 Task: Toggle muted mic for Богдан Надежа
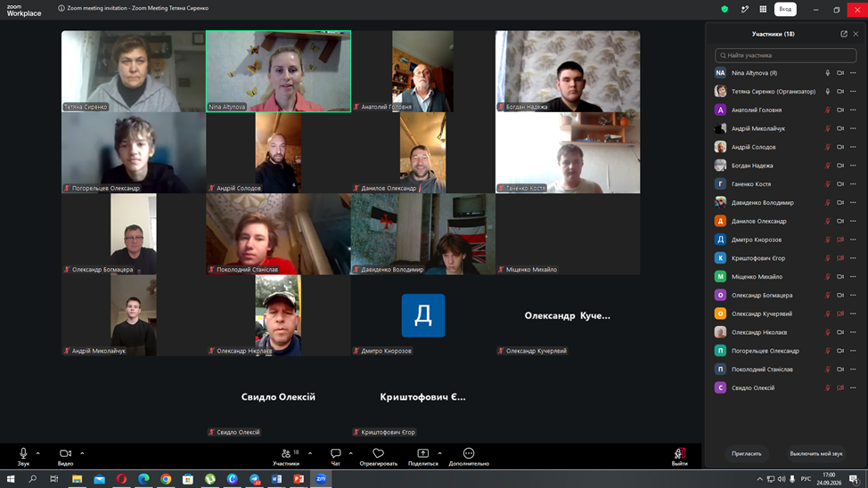(828, 166)
